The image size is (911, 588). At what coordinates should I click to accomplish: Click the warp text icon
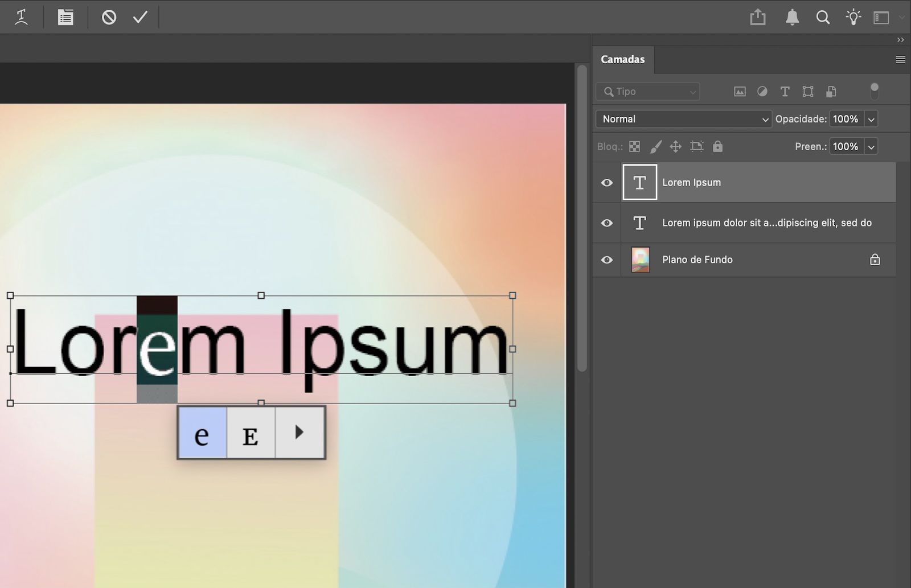pyautogui.click(x=22, y=17)
